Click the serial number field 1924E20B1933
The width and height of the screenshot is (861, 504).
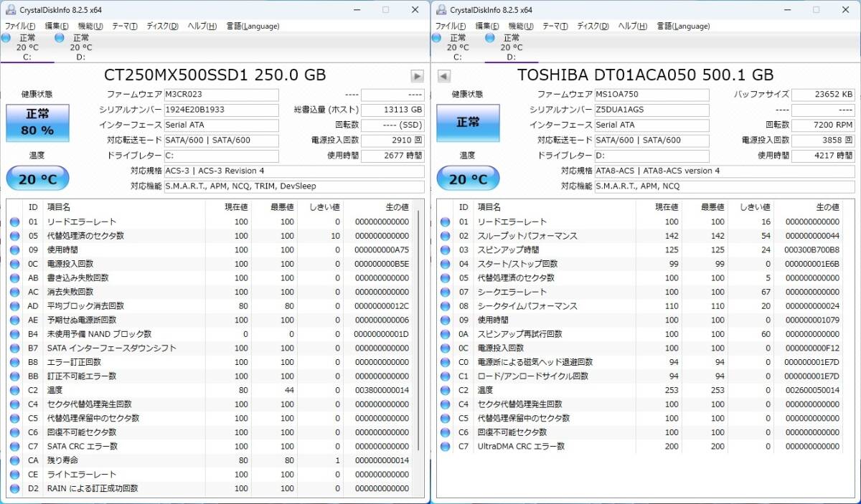tap(221, 110)
